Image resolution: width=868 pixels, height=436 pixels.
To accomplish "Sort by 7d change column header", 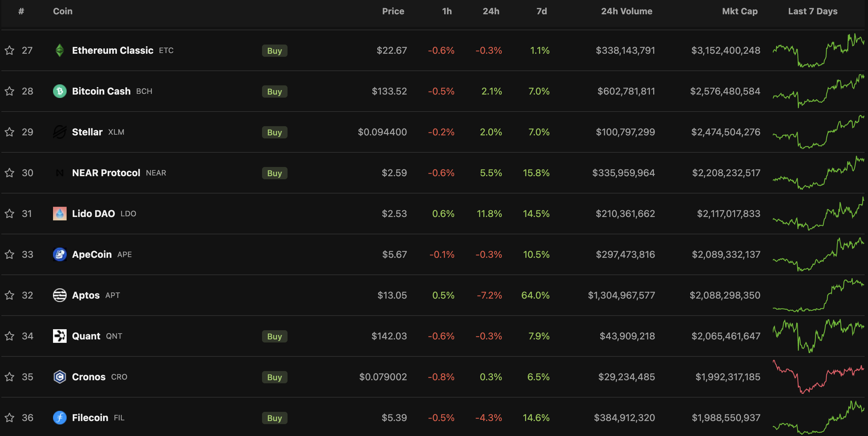I will point(541,11).
